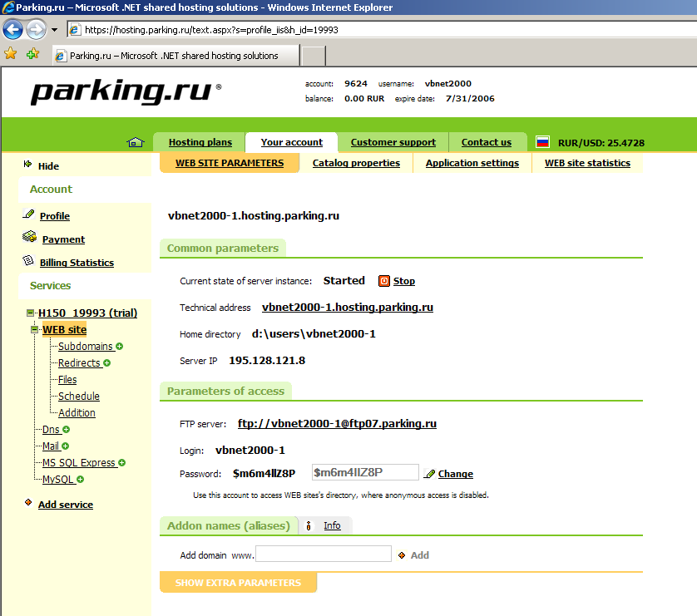This screenshot has height=616, width=697.
Task: Open the FTP server ftp07.parking.ru link
Action: pyautogui.click(x=337, y=424)
